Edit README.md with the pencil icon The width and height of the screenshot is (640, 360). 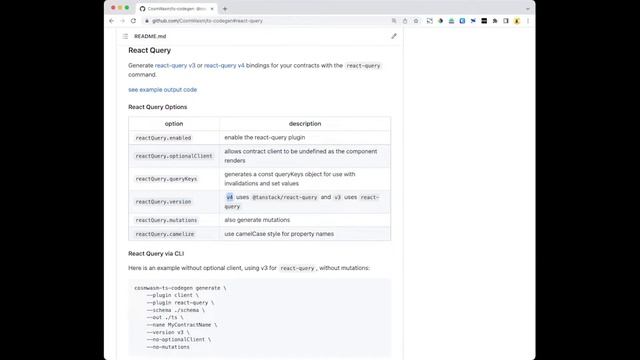[393, 36]
